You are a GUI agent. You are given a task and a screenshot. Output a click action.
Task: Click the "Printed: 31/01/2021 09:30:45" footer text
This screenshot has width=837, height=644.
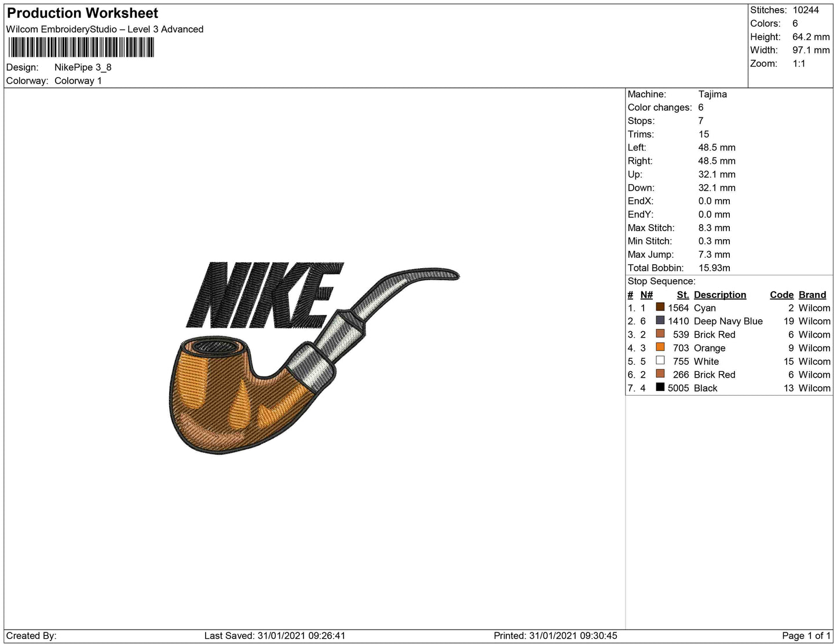[555, 636]
